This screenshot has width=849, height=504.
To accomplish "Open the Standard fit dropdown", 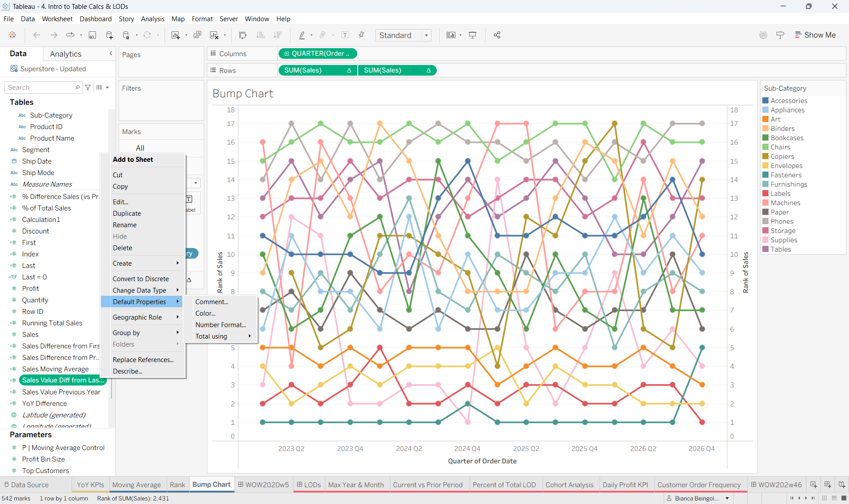I will pos(403,35).
